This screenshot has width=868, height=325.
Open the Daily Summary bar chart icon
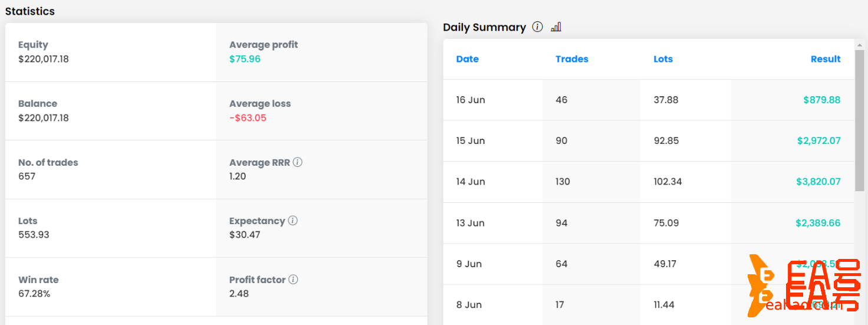[x=555, y=27]
